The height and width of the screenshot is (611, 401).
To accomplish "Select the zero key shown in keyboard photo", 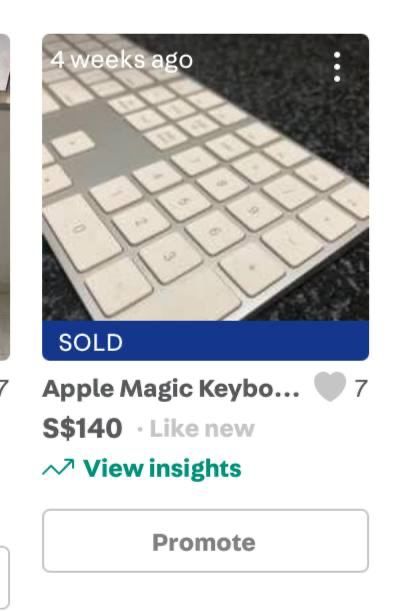I will (82, 232).
